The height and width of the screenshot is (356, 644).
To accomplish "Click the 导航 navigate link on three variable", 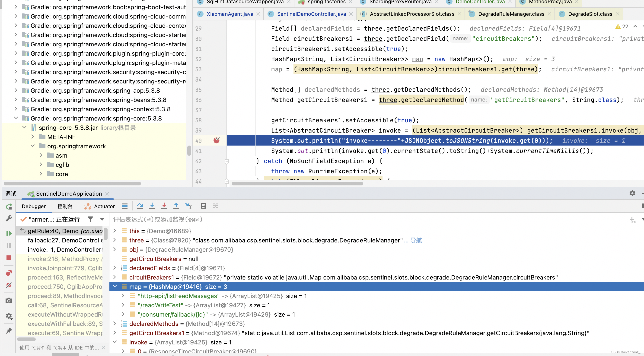I will coord(416,240).
